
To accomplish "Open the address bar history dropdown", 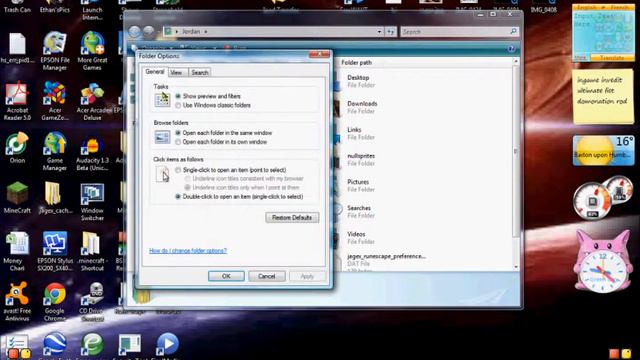I will coord(379,31).
